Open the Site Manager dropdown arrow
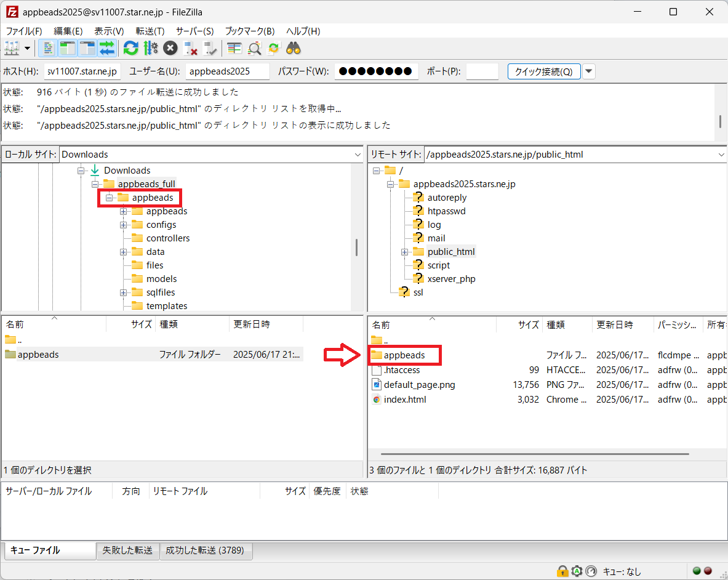Viewport: 728px width, 580px height. click(x=28, y=48)
